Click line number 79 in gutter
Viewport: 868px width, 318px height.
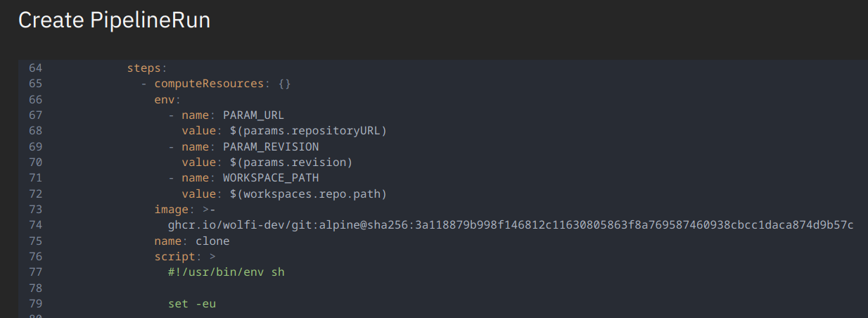35,304
